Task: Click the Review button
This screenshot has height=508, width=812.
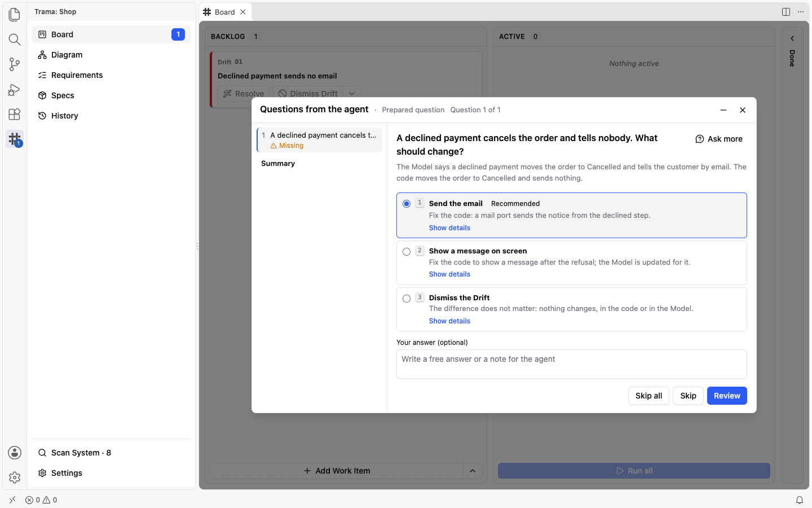Action: pyautogui.click(x=727, y=396)
